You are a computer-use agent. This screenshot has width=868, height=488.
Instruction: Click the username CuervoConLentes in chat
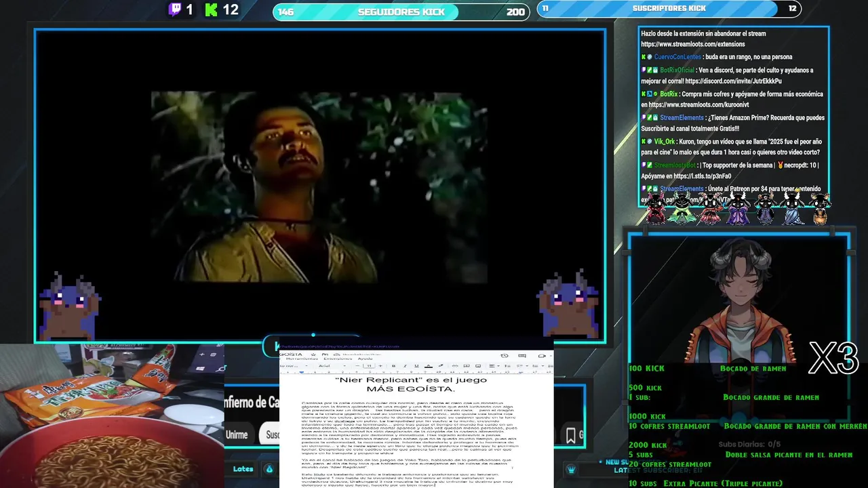(x=677, y=57)
